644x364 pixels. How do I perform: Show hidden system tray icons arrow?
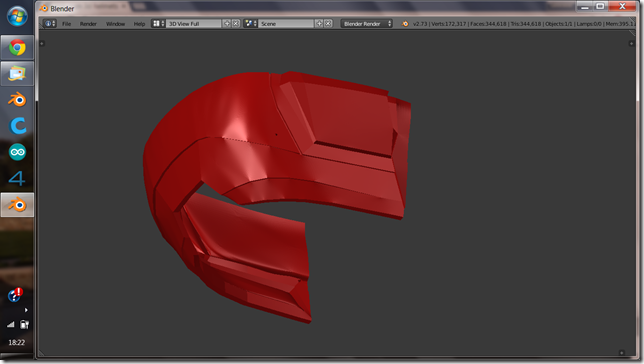pyautogui.click(x=26, y=310)
